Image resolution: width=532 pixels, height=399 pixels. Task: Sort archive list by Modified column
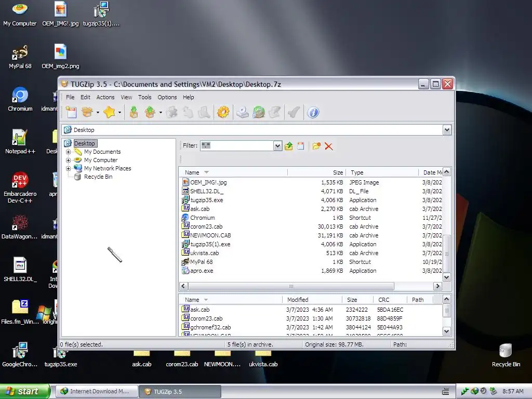312,300
